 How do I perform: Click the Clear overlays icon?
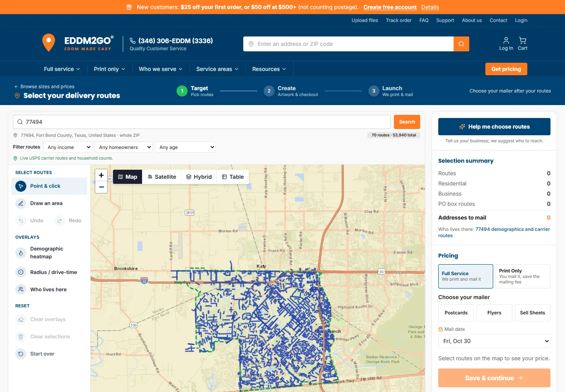pyautogui.click(x=21, y=319)
